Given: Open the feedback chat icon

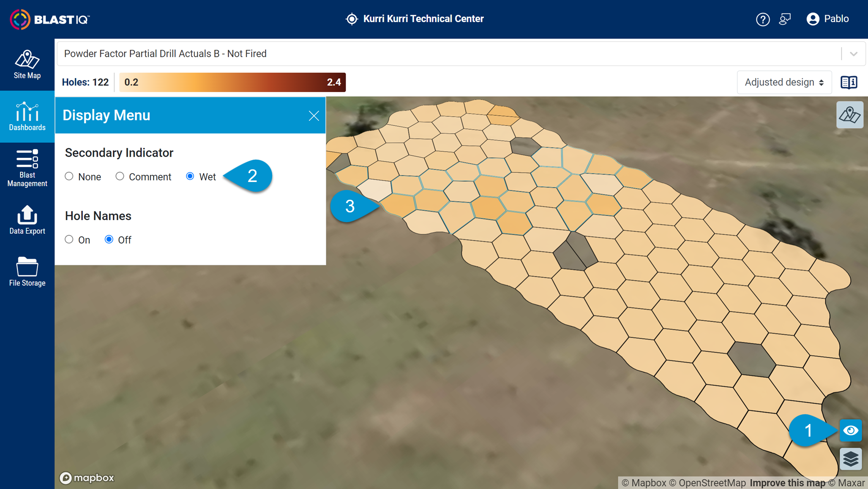Looking at the screenshot, I should [785, 19].
